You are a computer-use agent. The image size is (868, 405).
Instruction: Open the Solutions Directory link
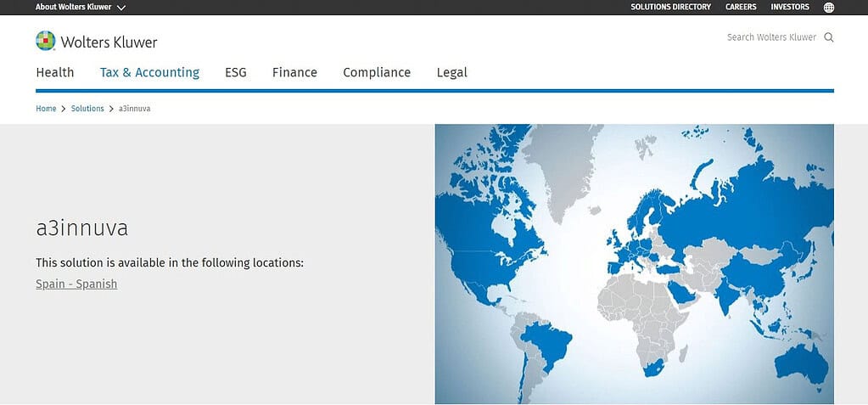671,7
